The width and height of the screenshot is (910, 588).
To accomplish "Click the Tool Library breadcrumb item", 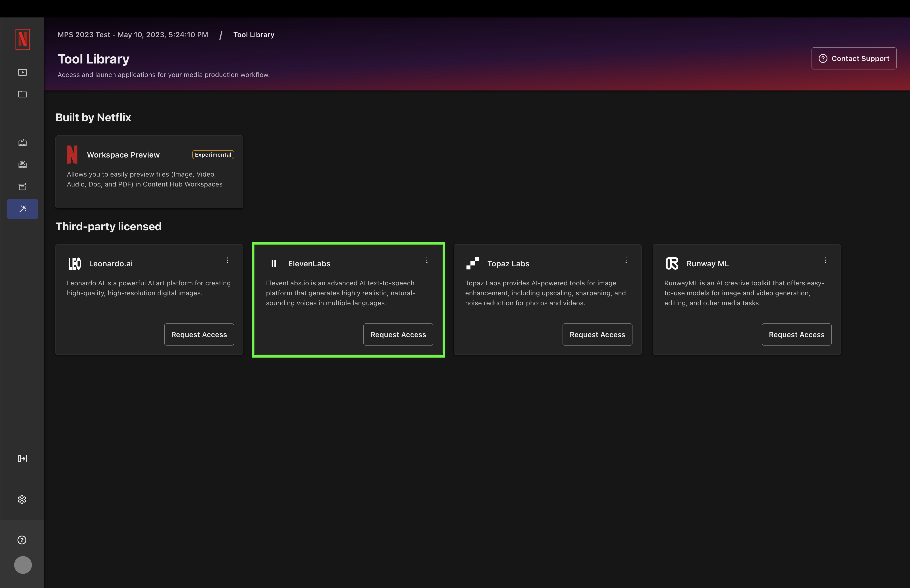I will 254,35.
